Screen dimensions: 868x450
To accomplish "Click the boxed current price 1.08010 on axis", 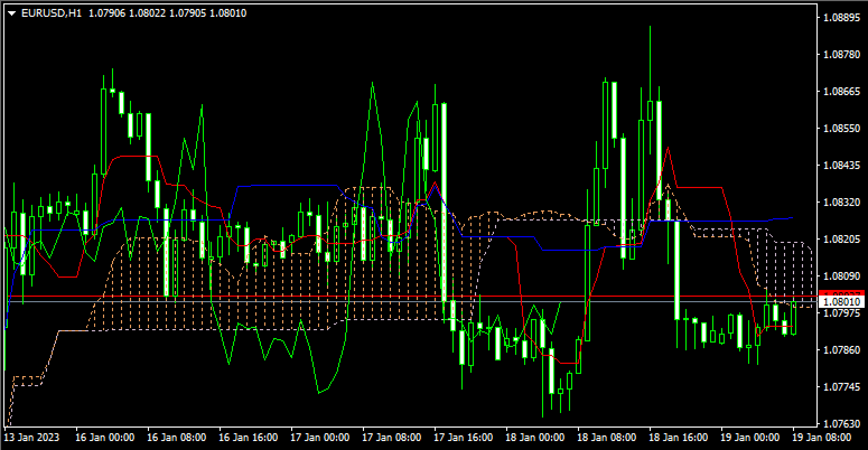I will pos(842,302).
